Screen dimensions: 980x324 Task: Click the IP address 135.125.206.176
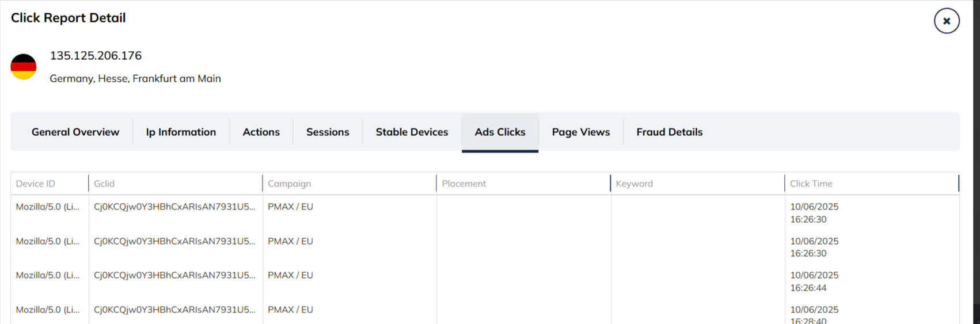pos(96,56)
